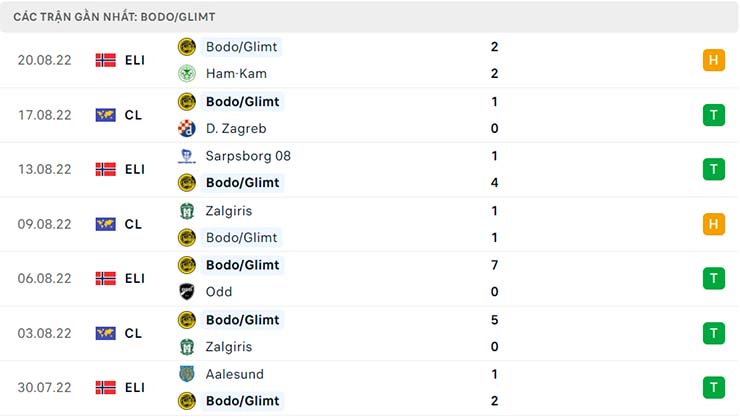The image size is (740, 418).
Task: Click the green T badge for Odd match
Action: tap(713, 278)
